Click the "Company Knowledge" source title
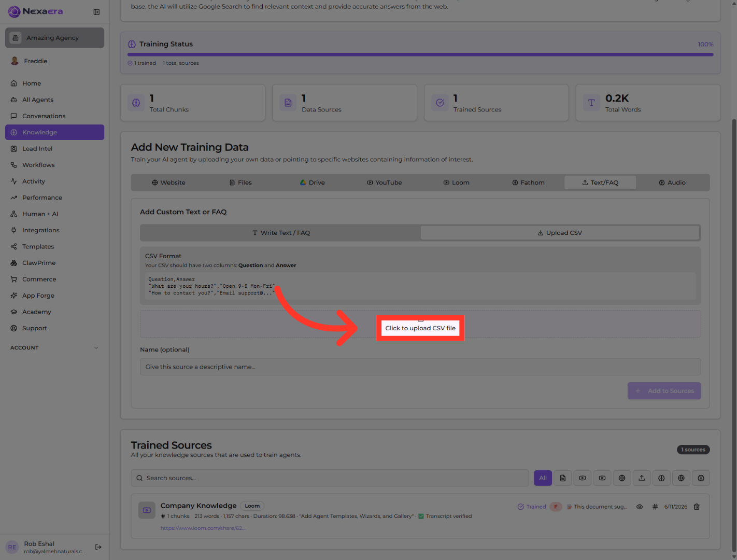This screenshot has width=737, height=560. click(199, 506)
